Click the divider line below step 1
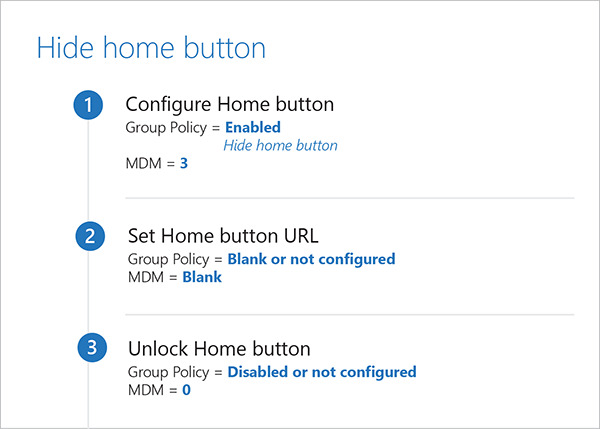 (350, 198)
